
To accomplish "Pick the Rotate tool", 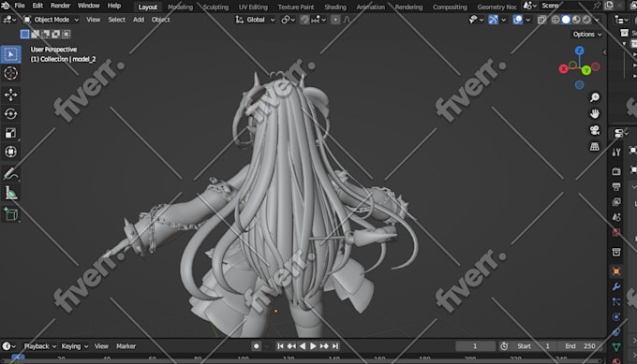I will coord(11,114).
